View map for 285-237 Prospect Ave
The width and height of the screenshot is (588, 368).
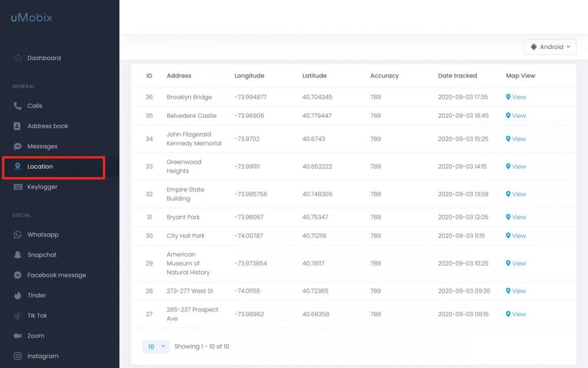coord(516,314)
